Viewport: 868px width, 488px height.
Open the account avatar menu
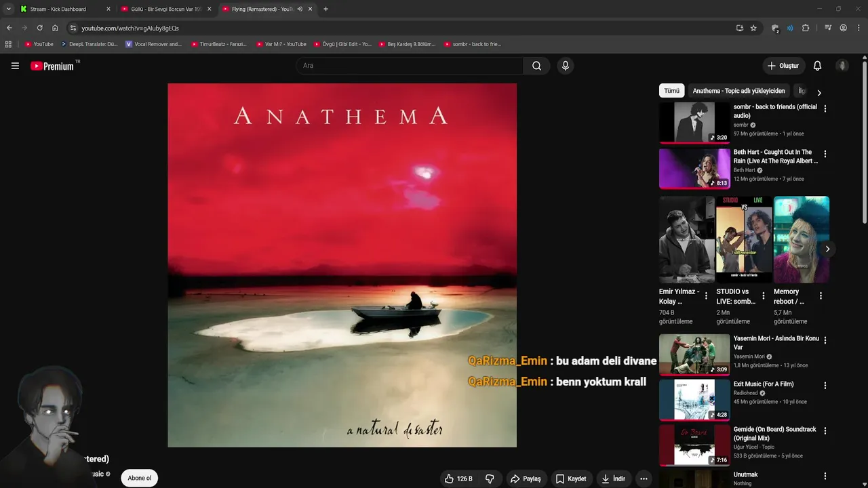pos(842,66)
